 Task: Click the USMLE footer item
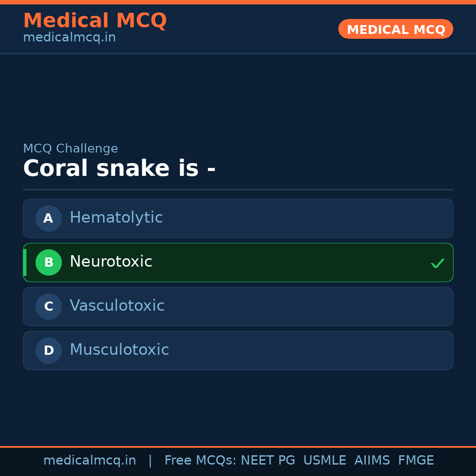pyautogui.click(x=325, y=460)
